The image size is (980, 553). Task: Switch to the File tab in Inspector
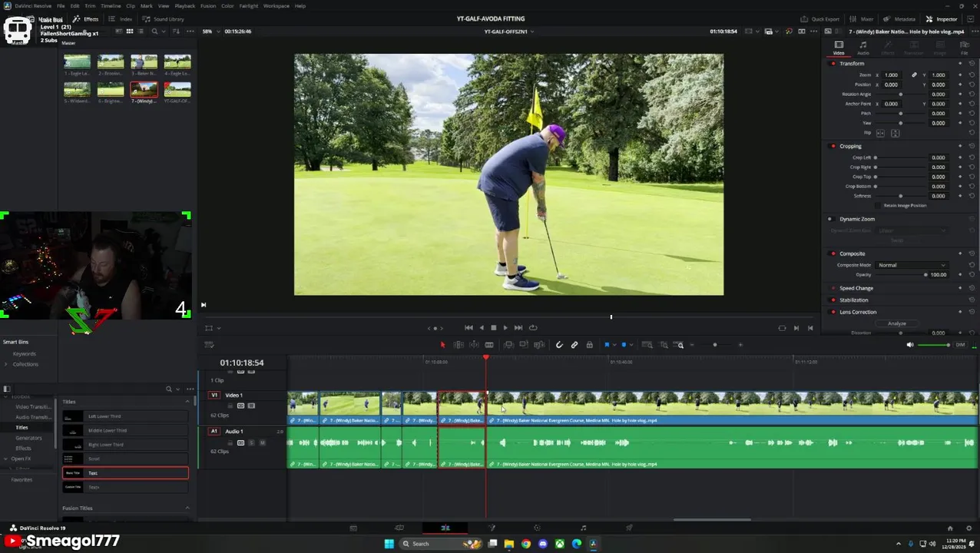pyautogui.click(x=965, y=48)
